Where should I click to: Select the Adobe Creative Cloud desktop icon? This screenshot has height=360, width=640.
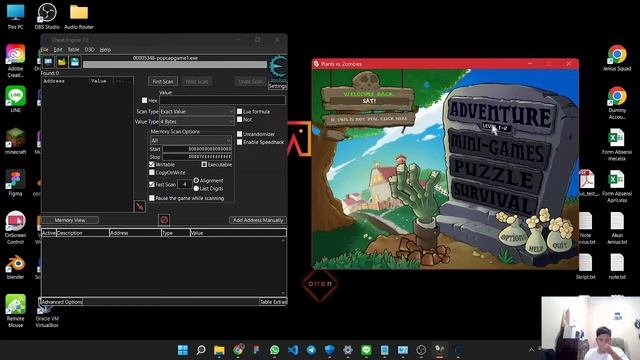[16, 61]
